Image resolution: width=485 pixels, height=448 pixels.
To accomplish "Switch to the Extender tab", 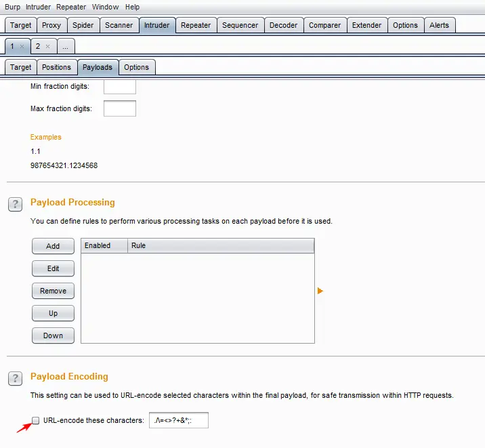I will pyautogui.click(x=367, y=25).
